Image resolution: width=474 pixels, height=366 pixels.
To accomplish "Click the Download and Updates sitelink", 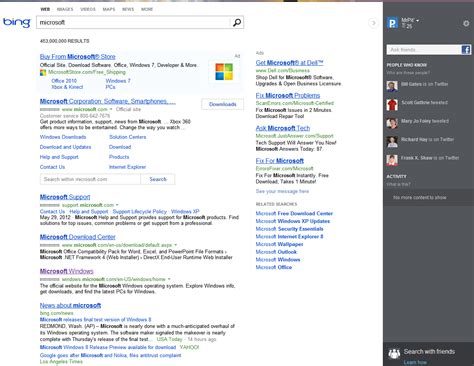I will tap(65, 147).
